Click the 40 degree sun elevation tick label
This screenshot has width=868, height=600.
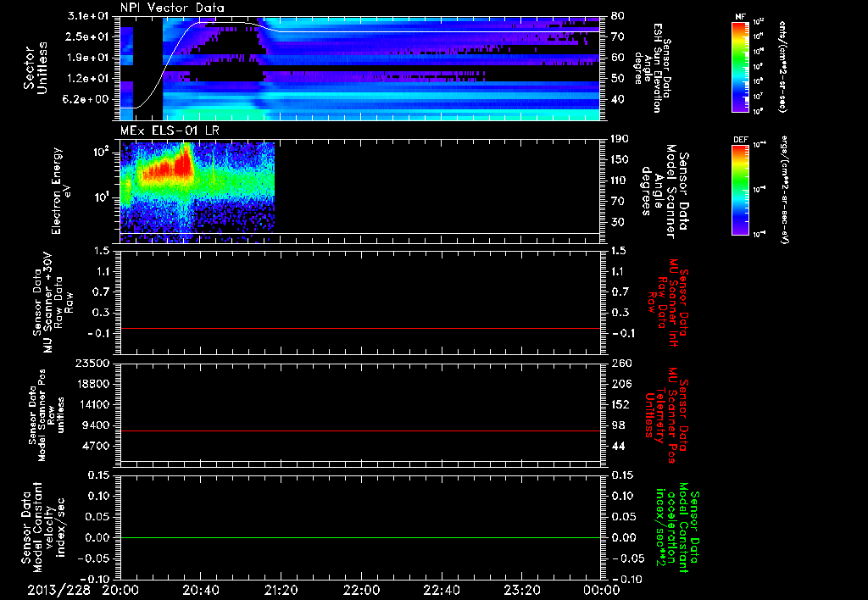[x=617, y=100]
